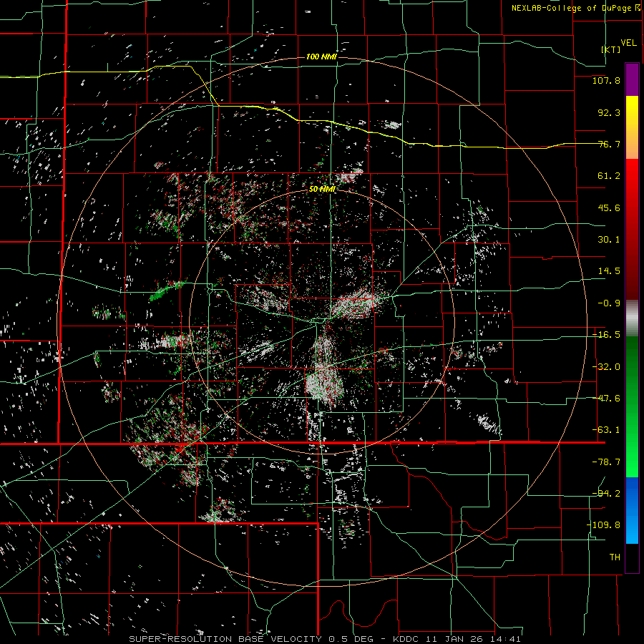Click the [KT] units label

click(611, 49)
